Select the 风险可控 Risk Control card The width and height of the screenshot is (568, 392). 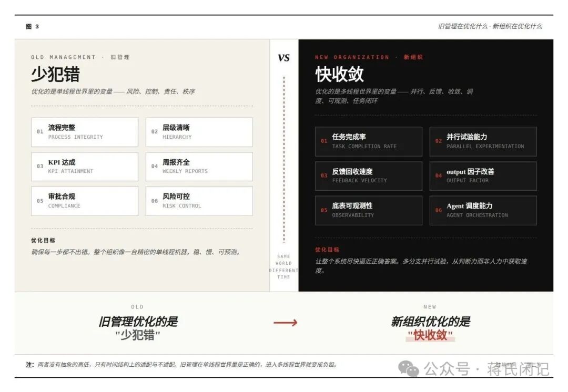coord(199,201)
